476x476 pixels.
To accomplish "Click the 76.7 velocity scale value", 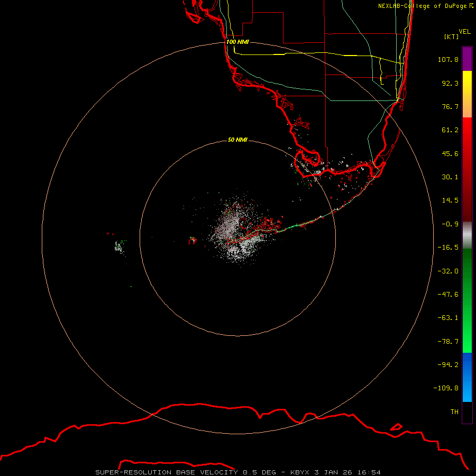I will (x=450, y=106).
